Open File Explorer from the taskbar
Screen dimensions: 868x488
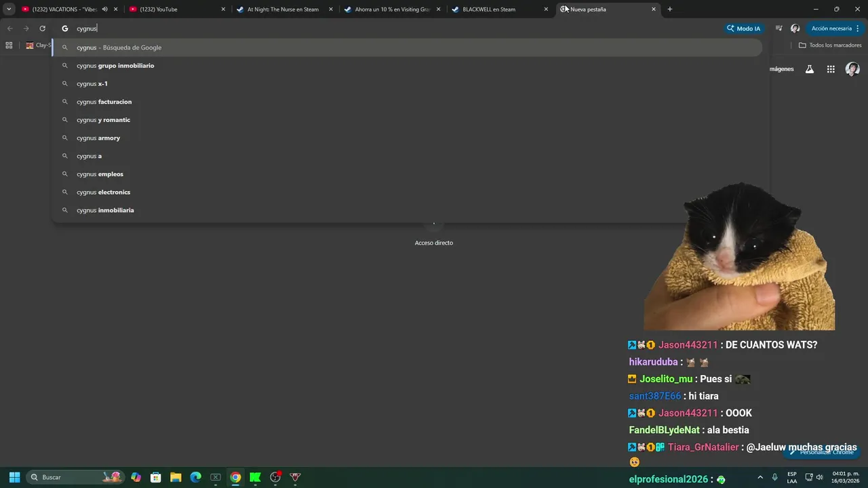click(x=176, y=477)
